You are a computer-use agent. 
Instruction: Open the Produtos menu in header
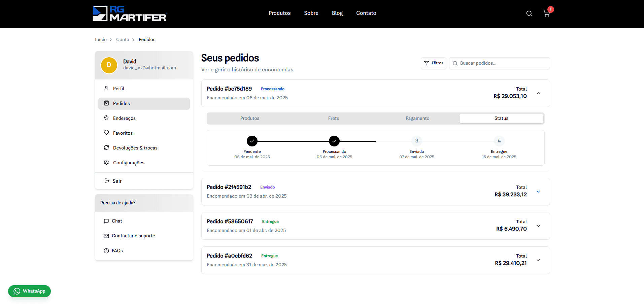(279, 13)
